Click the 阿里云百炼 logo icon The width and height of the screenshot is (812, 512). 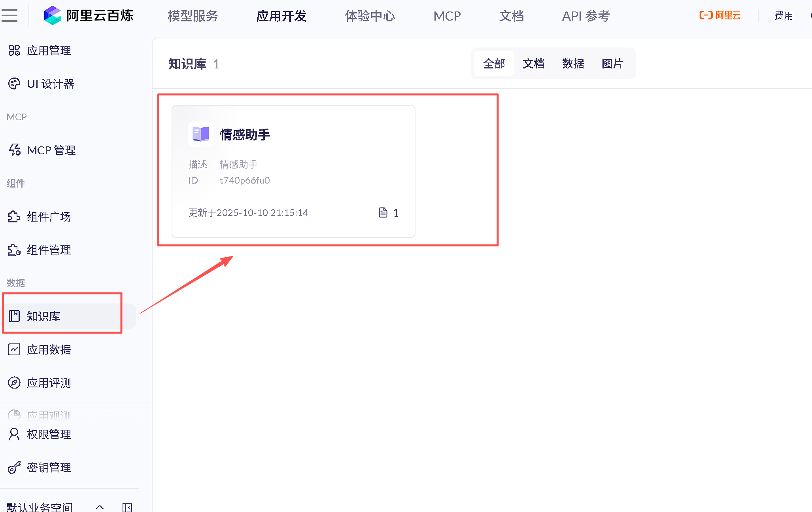[x=53, y=15]
